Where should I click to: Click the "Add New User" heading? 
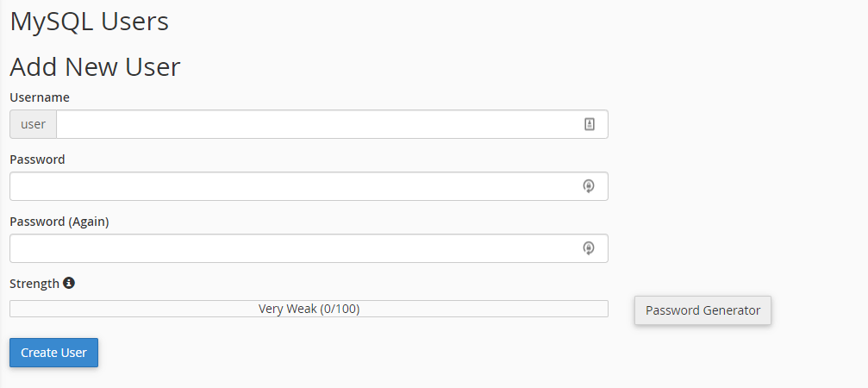95,67
